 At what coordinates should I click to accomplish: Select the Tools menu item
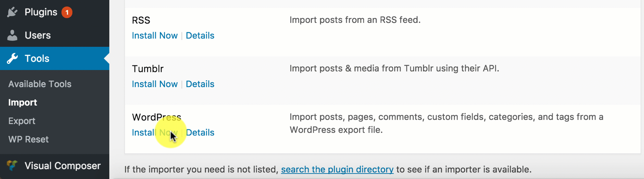coord(55,58)
